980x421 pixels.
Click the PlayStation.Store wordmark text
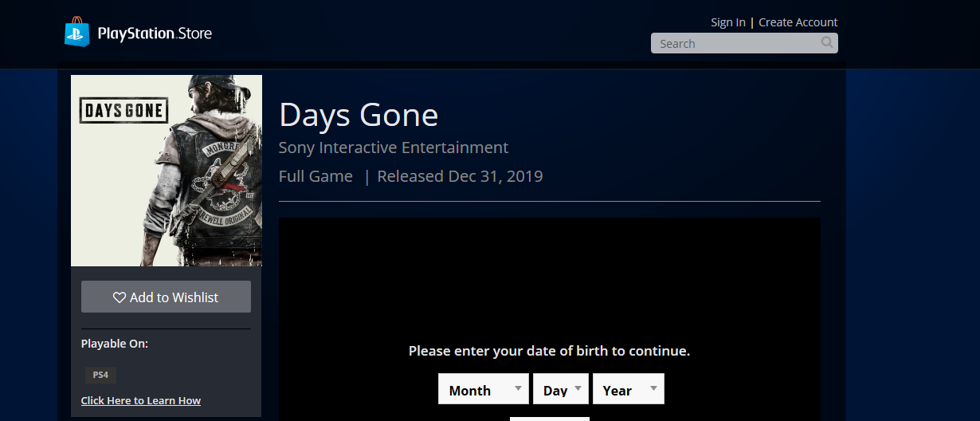(155, 33)
